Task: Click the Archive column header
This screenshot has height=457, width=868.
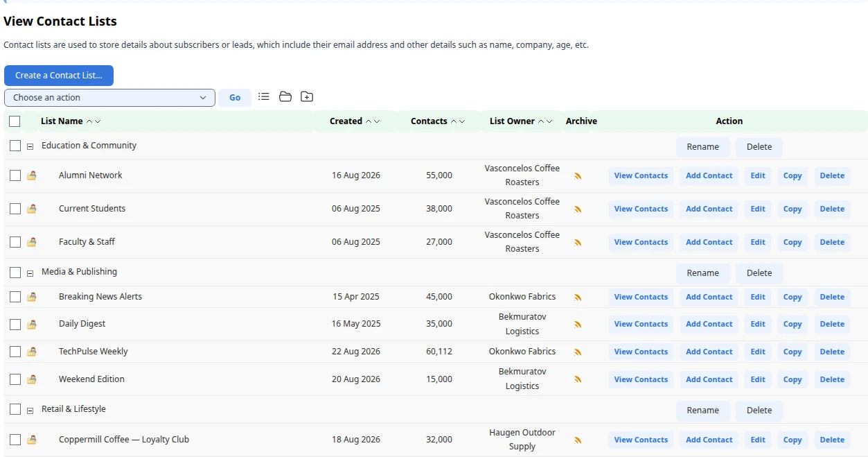Action: [581, 121]
